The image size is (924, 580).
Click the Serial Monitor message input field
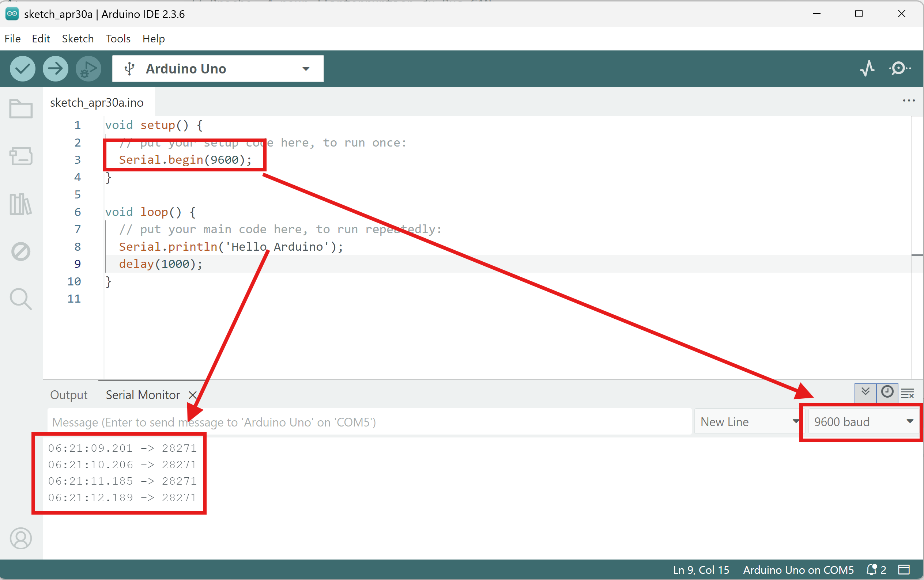368,422
